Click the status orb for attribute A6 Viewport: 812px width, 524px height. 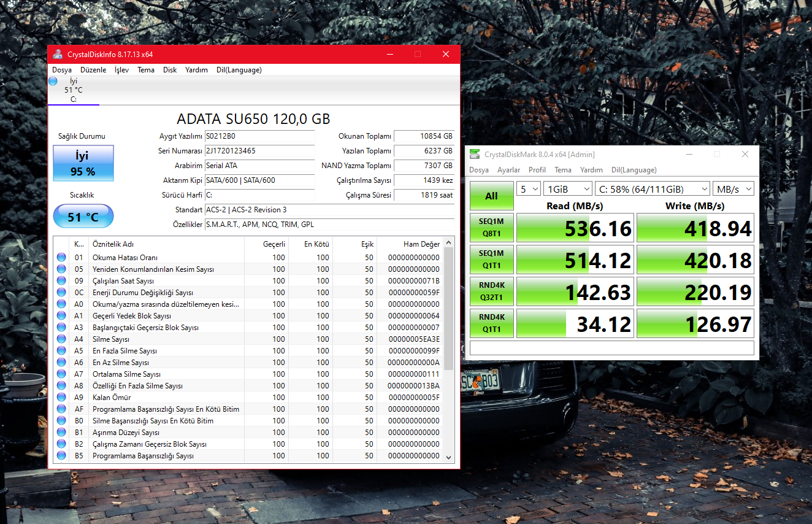61,363
